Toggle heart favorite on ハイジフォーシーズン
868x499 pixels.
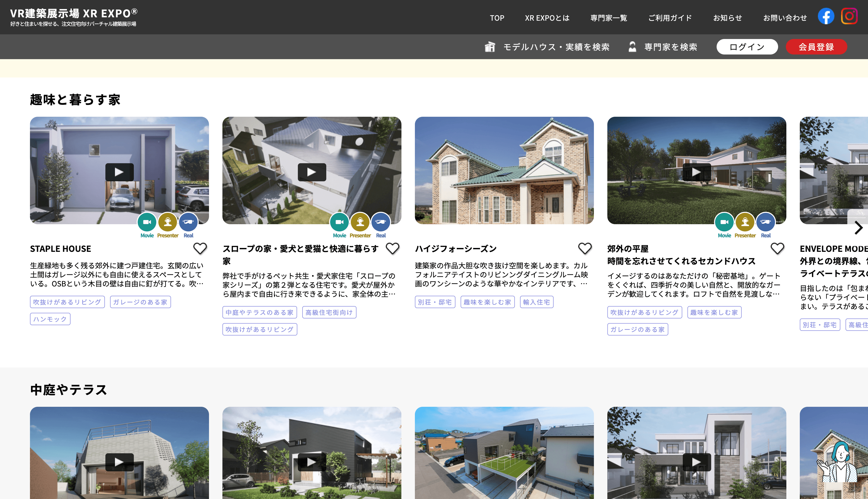(585, 248)
